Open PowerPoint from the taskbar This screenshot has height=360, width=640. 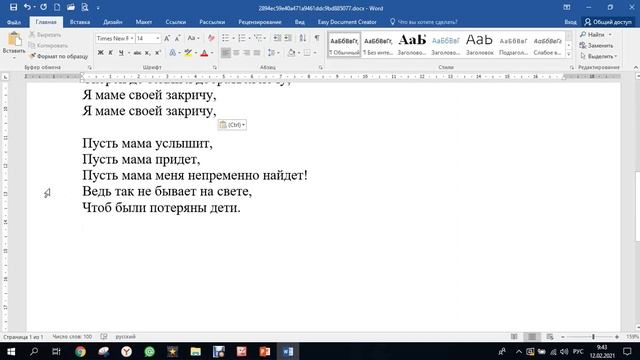[264, 351]
